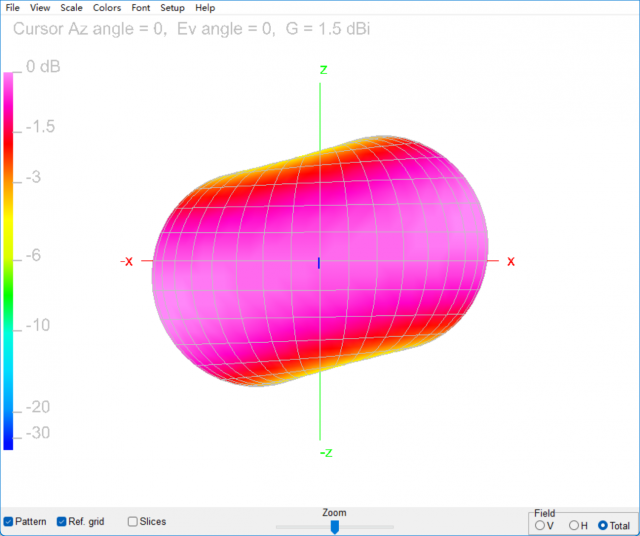The width and height of the screenshot is (640, 536).
Task: Open the Scale menu
Action: (71, 8)
